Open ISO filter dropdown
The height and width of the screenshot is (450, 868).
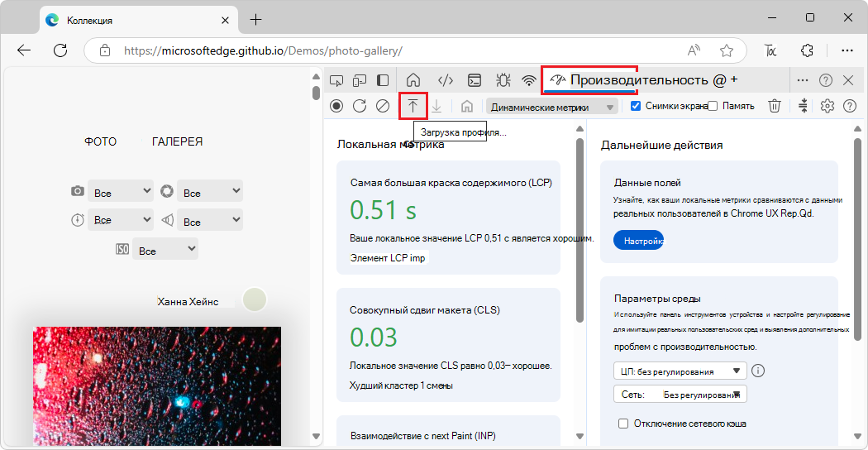tap(165, 249)
